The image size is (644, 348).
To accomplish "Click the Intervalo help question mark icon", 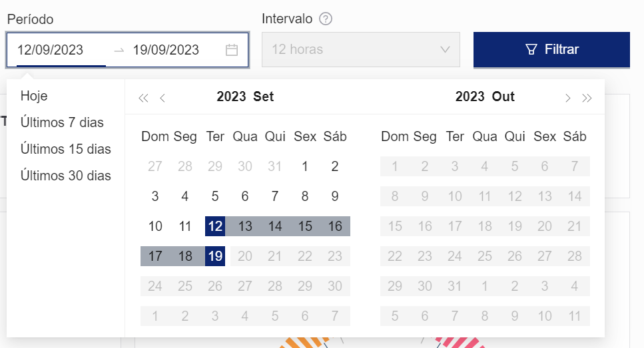I will (326, 19).
